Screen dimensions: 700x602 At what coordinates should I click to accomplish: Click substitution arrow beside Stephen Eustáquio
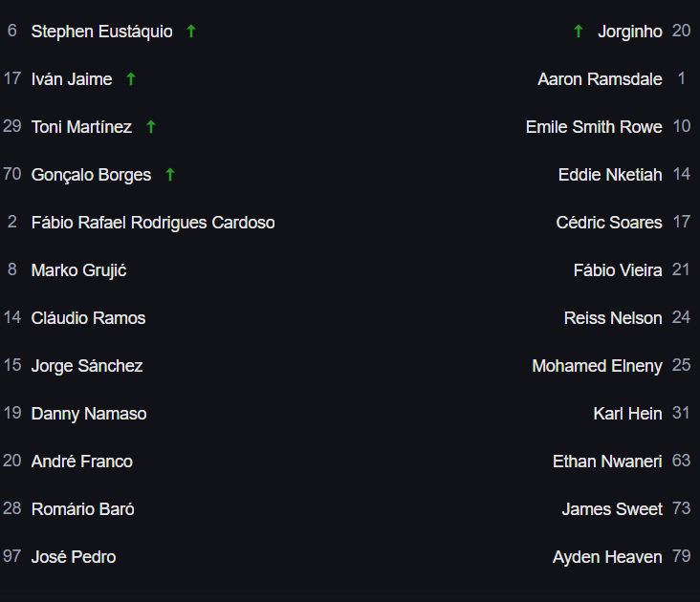[x=191, y=32]
